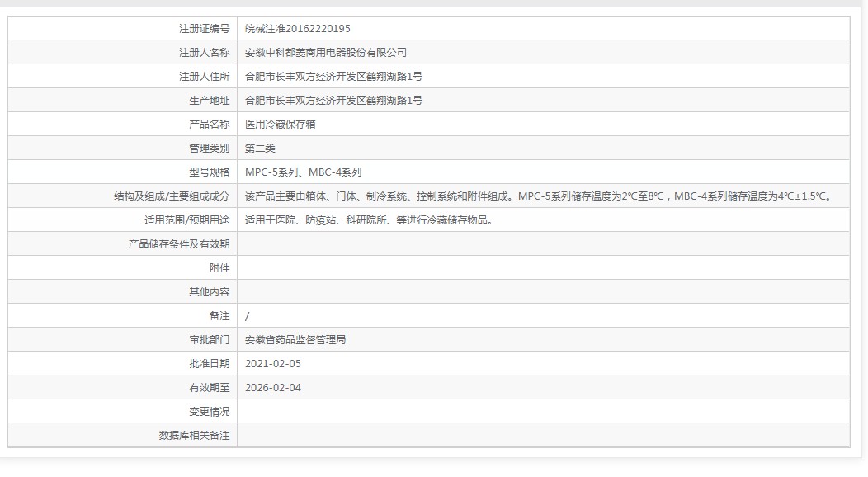Click the 产品名称 label

click(209, 125)
